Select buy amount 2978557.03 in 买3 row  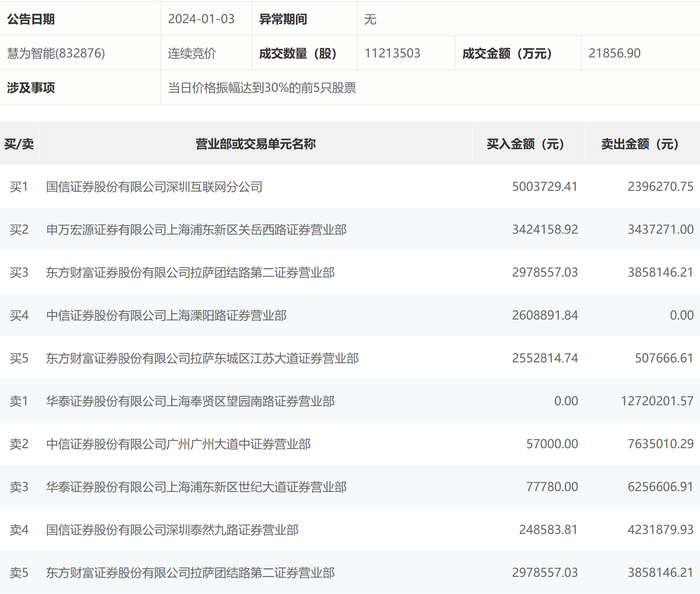[x=545, y=272]
